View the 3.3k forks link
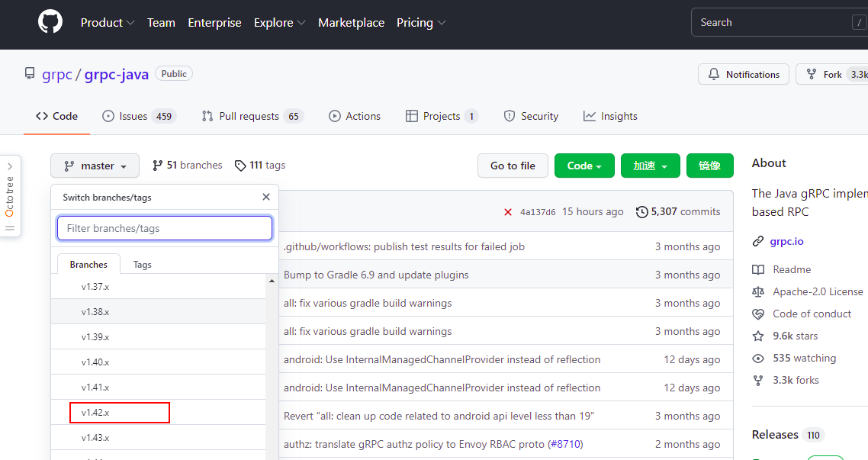This screenshot has height=460, width=868. (796, 381)
